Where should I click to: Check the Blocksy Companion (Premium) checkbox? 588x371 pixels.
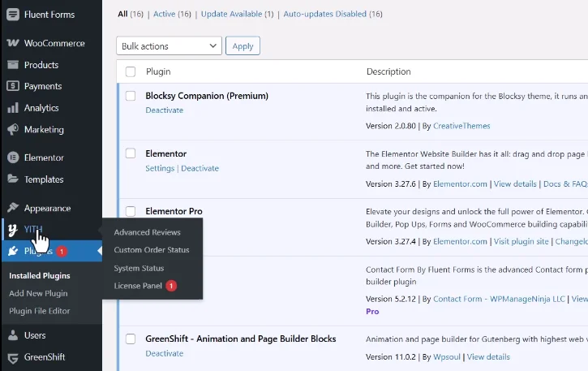131,96
